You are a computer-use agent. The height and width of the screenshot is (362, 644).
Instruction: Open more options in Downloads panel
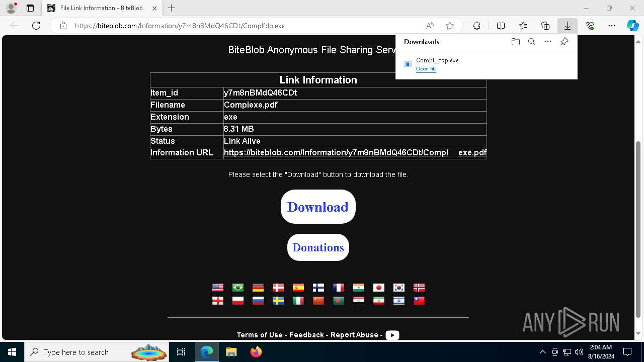click(x=548, y=42)
